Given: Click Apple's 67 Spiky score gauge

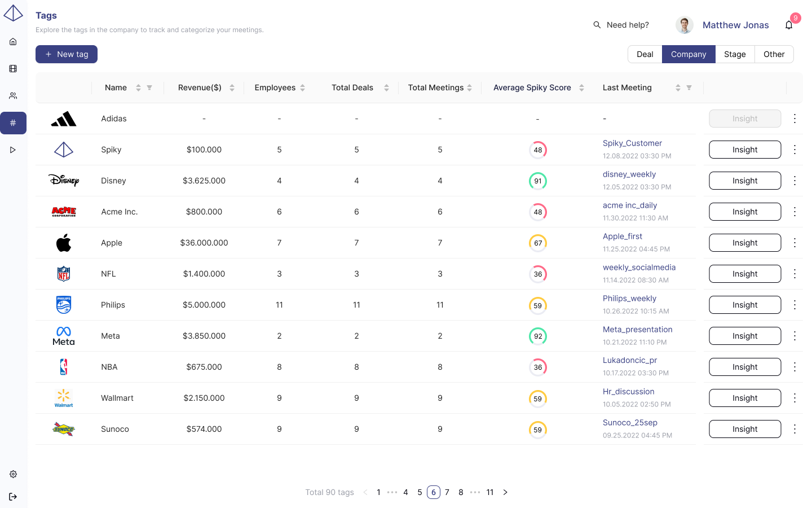Looking at the screenshot, I should pos(538,243).
